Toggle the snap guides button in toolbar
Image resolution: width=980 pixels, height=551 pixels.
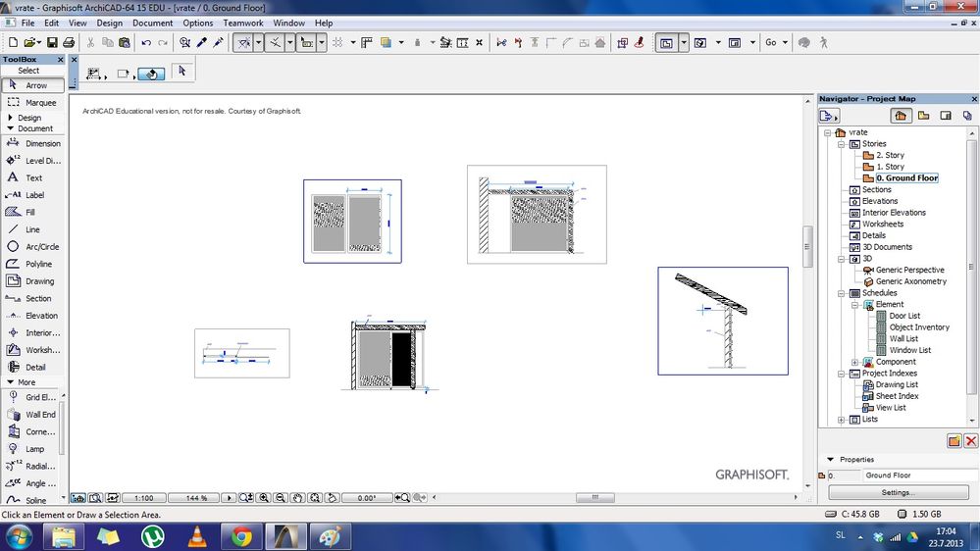tap(275, 42)
